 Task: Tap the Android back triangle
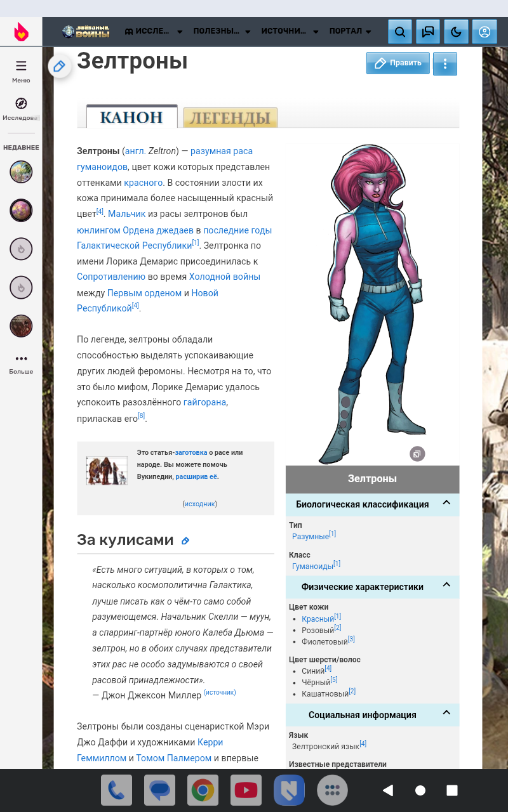point(387,790)
